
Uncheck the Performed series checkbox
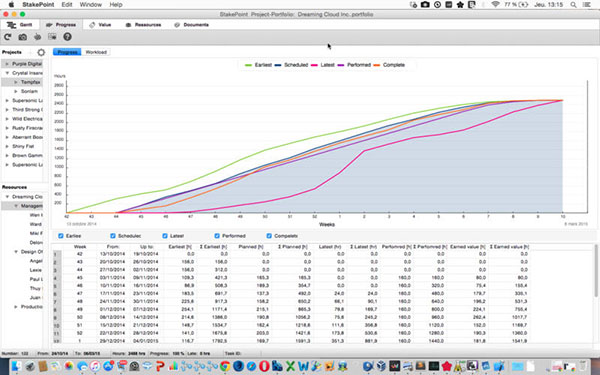coord(217,236)
